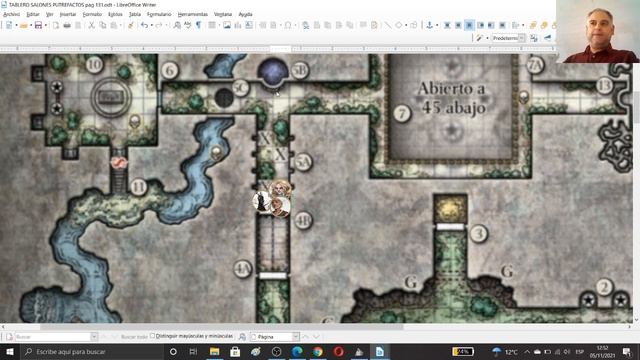The width and height of the screenshot is (640, 360).
Task: Click the Save document icon
Action: (x=38, y=25)
